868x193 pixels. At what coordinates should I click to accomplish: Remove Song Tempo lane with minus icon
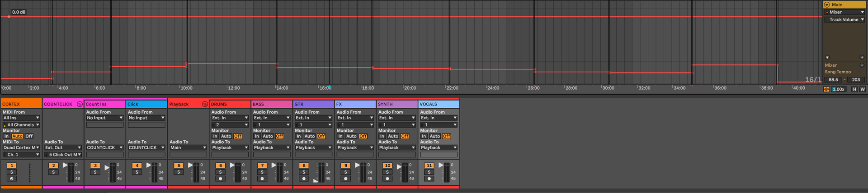[x=862, y=65]
